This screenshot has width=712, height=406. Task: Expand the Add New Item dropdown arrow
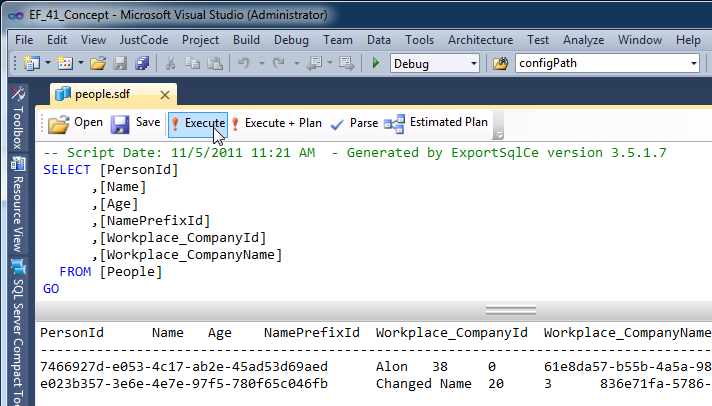tap(81, 63)
